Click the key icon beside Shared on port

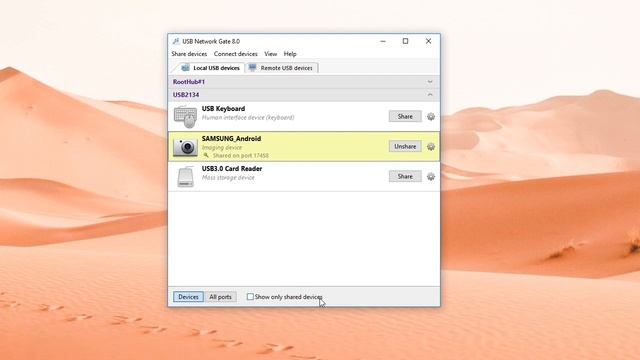tap(206, 156)
